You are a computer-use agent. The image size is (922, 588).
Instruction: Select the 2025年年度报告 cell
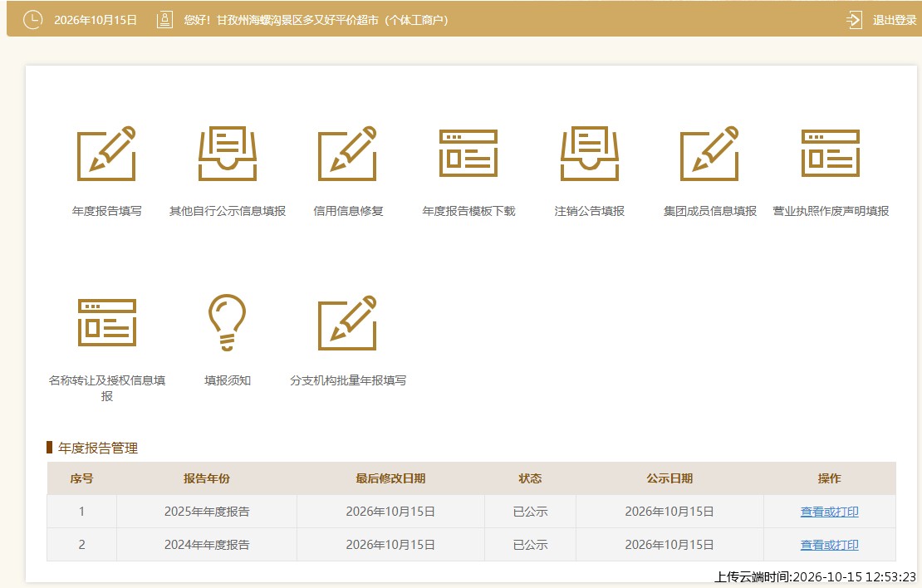(207, 512)
